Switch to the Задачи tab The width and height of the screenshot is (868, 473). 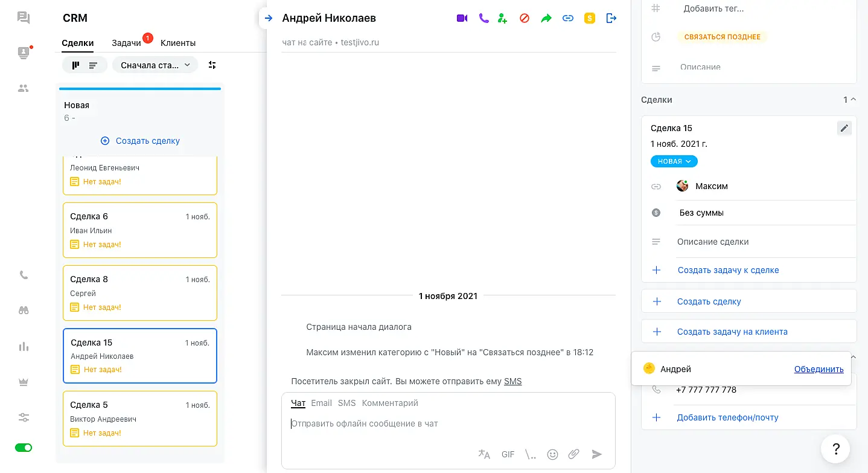coord(126,43)
